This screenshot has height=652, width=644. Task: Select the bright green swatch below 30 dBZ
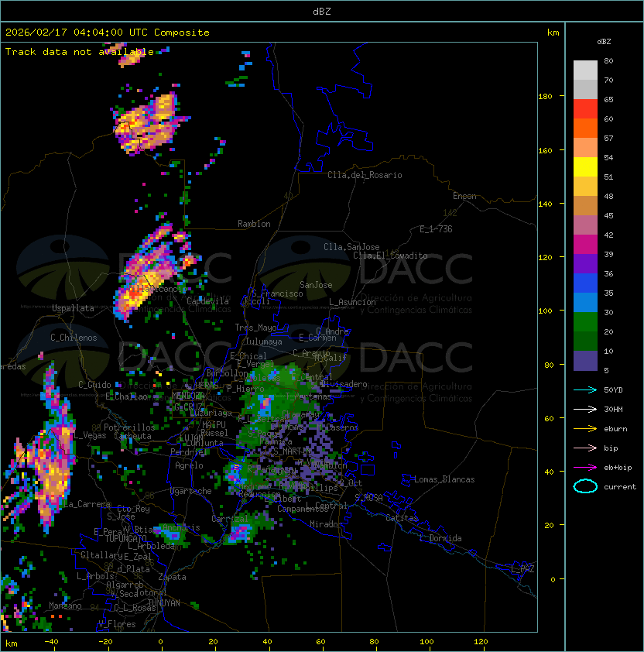pos(585,322)
